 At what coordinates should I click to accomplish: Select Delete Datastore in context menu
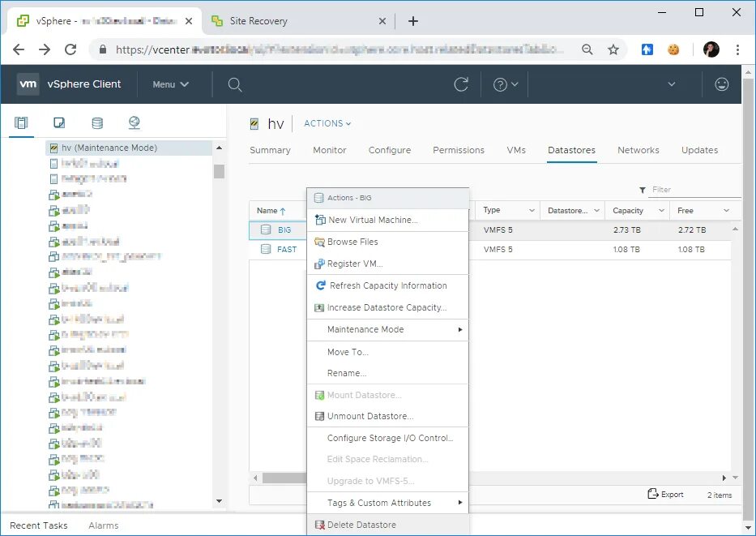(x=387, y=525)
